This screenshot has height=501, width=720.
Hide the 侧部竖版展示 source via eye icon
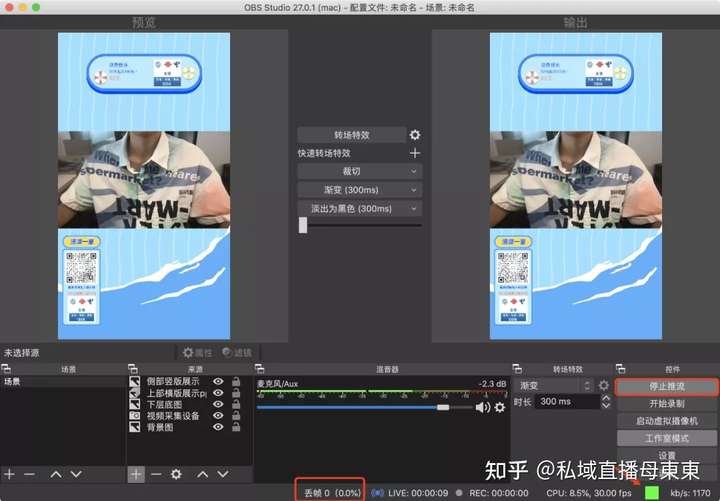point(218,382)
